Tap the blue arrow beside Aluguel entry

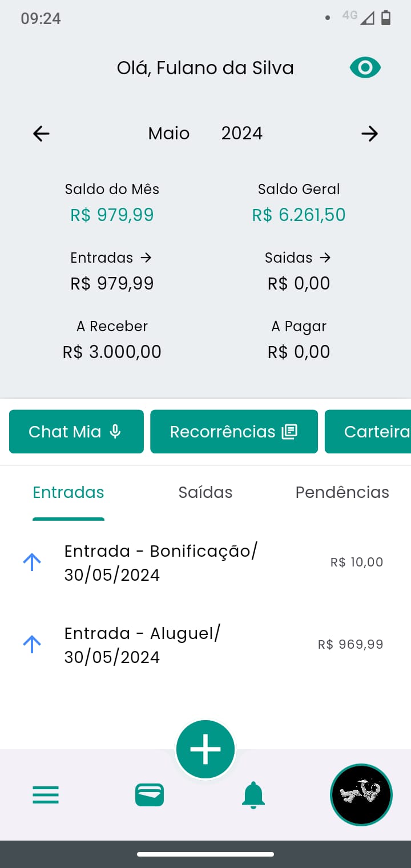point(32,645)
